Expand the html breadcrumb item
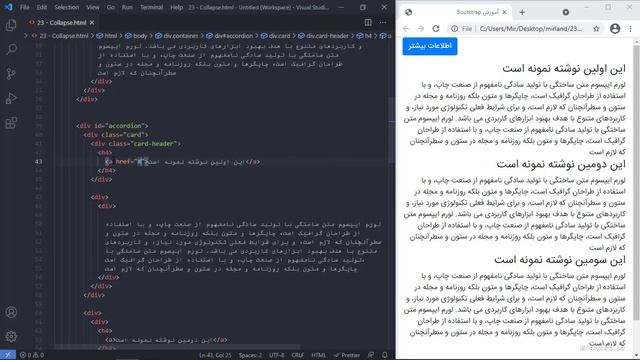 point(107,36)
